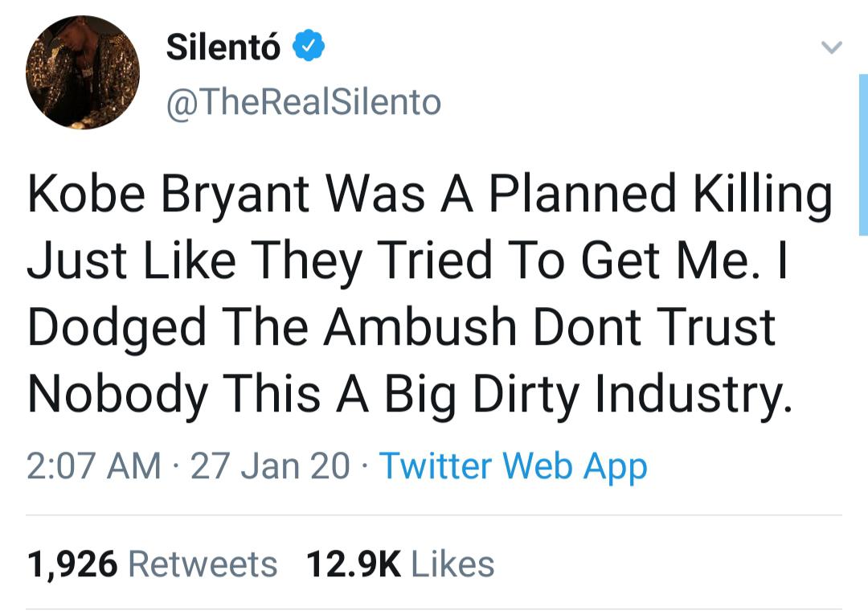Click the blue verified badge
The height and width of the screenshot is (615, 868).
[x=308, y=47]
